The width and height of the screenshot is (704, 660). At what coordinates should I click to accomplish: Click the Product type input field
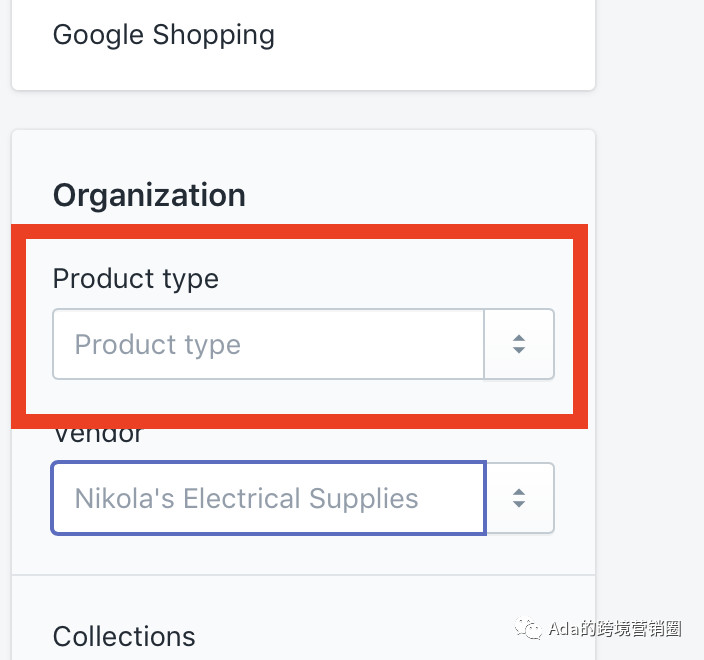point(268,345)
